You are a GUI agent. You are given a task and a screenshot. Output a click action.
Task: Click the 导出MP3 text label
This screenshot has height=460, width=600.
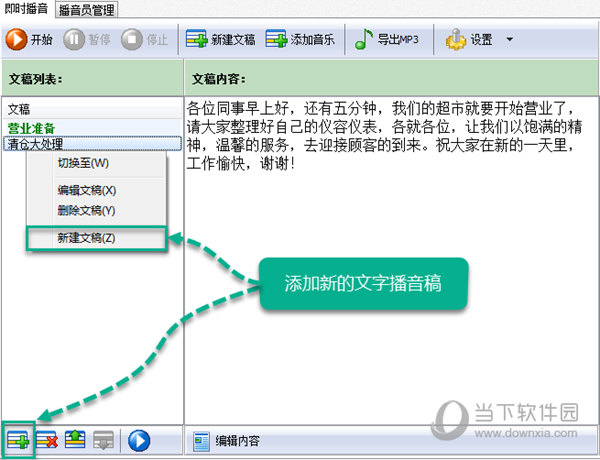pos(398,39)
